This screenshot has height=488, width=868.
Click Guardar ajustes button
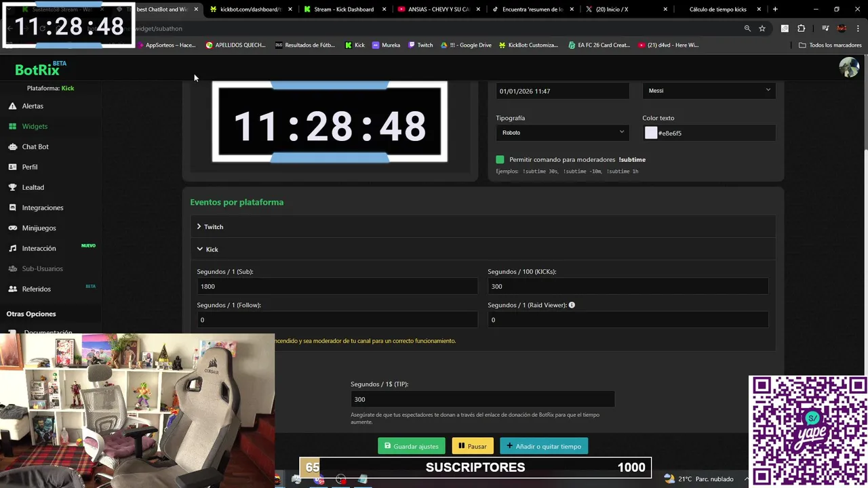412,446
